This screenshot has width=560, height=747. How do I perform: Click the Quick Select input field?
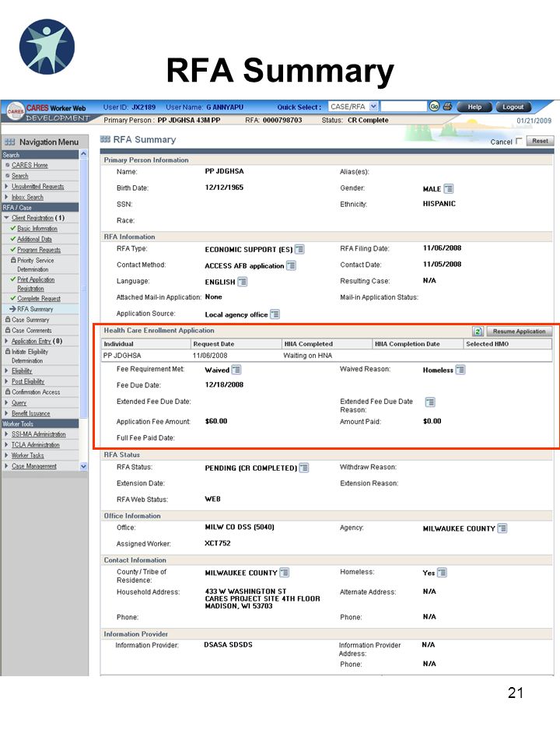pyautogui.click(x=404, y=107)
